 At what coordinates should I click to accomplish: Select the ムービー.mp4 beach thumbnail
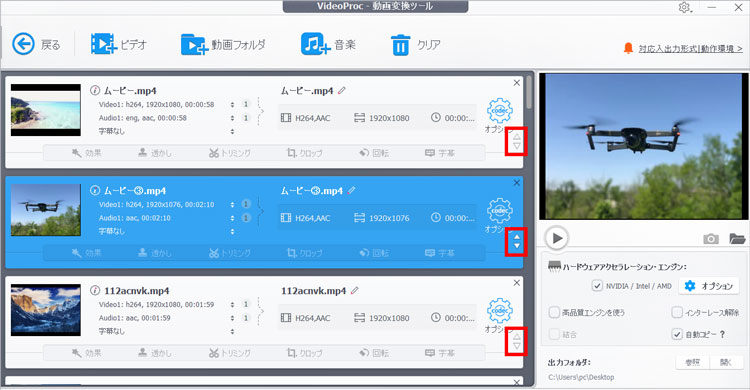(46, 110)
